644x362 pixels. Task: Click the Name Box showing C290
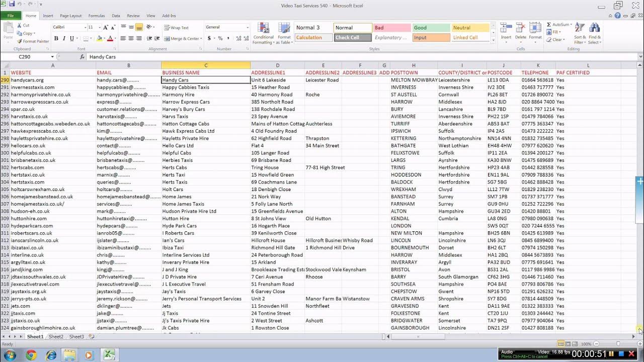[x=28, y=57]
